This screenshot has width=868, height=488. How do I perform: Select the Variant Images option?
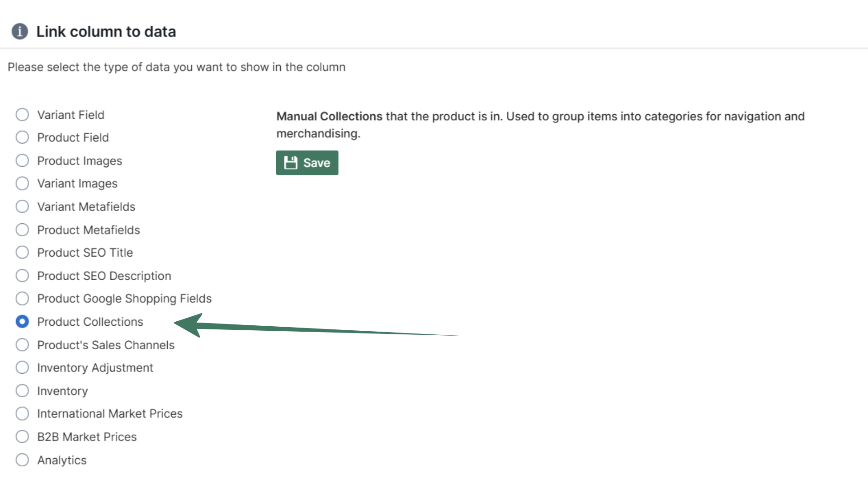coord(22,183)
